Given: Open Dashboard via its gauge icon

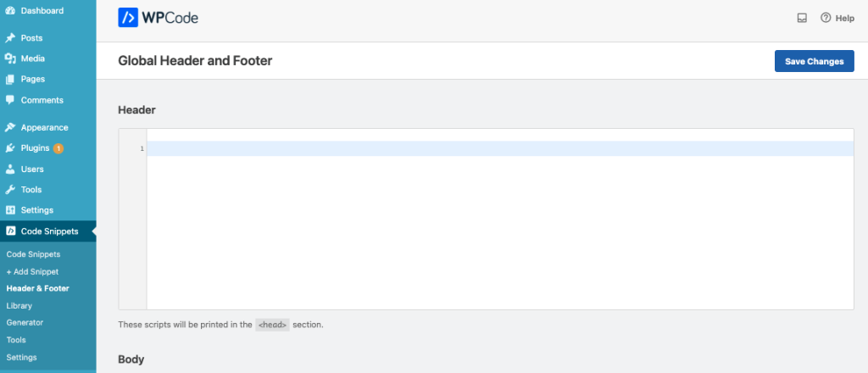Looking at the screenshot, I should pos(10,10).
